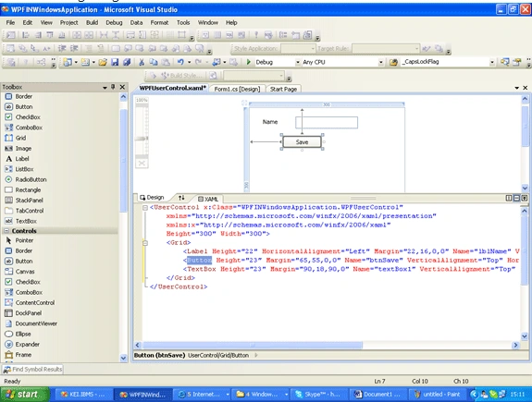
Task: Open the Debug configuration dropdown
Action: pos(298,62)
